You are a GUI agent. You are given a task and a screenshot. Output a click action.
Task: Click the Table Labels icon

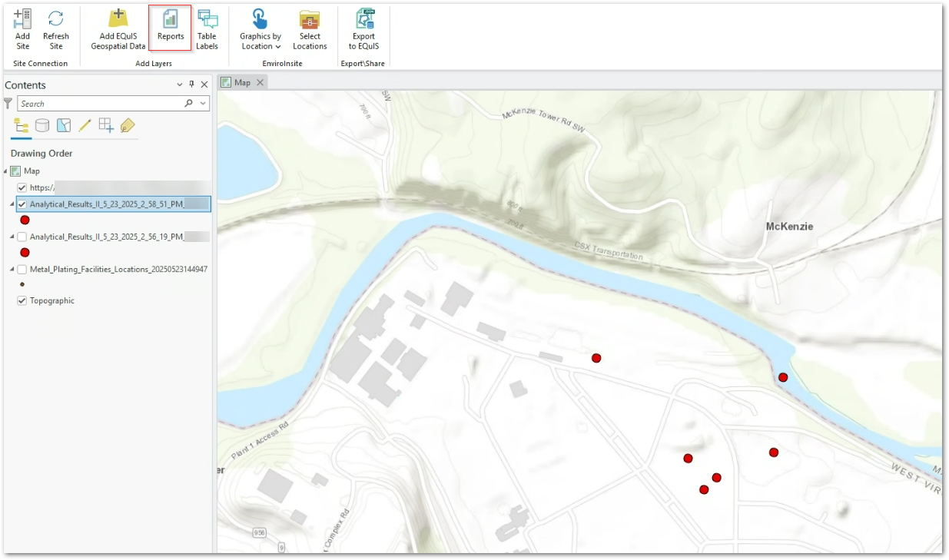[x=207, y=28]
